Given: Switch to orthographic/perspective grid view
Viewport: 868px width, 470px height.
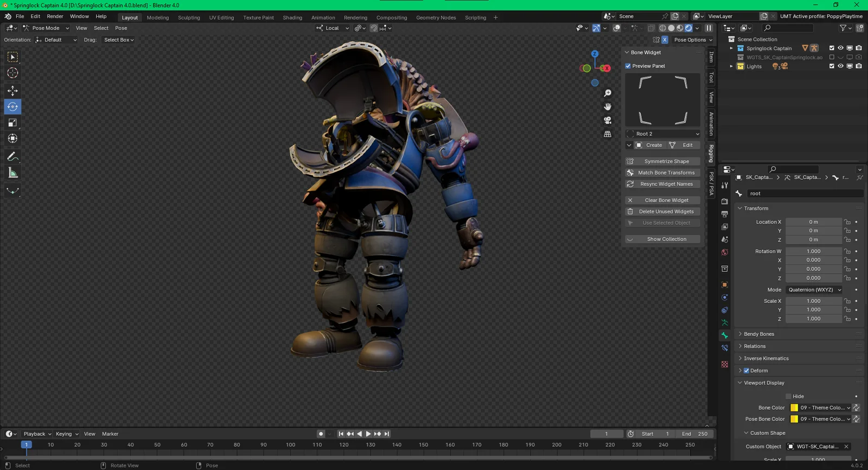Looking at the screenshot, I should tap(608, 134).
